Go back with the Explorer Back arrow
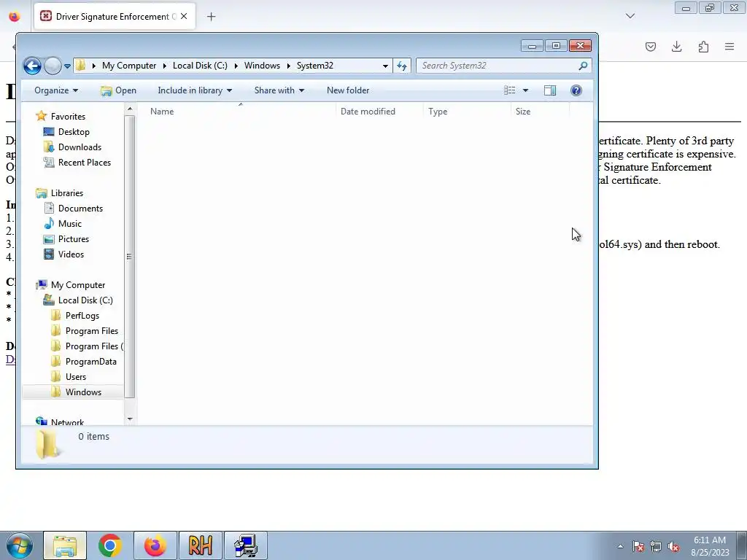This screenshot has height=560, width=747. [x=32, y=66]
